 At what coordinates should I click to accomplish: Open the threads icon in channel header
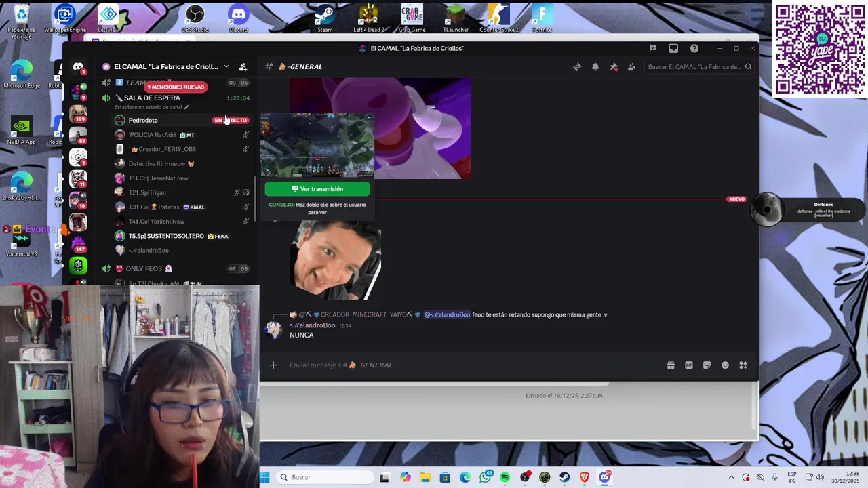577,66
